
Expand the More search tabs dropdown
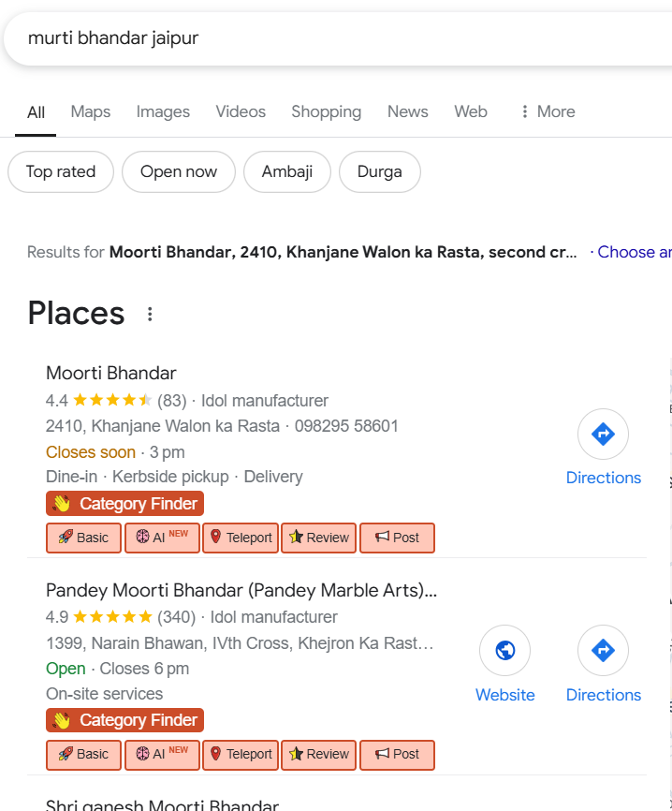548,112
